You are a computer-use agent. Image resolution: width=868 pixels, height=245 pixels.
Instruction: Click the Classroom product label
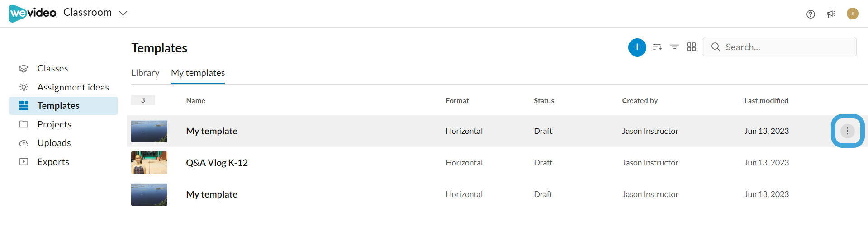pos(87,13)
